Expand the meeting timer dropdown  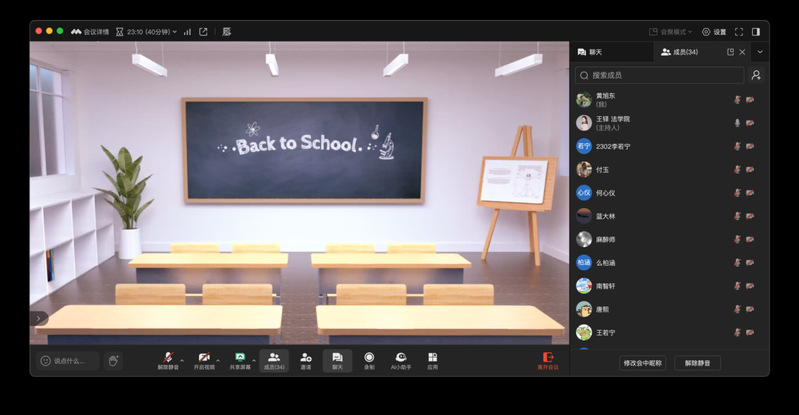pyautogui.click(x=176, y=32)
